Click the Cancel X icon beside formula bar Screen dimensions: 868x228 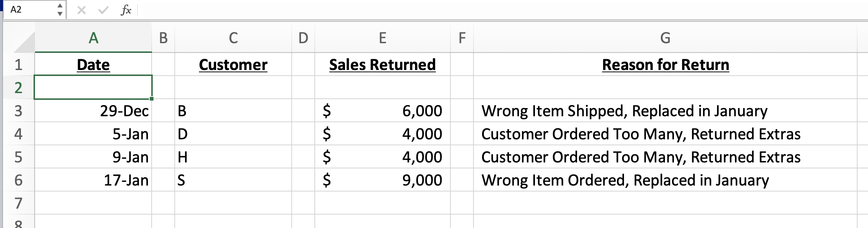pos(80,10)
